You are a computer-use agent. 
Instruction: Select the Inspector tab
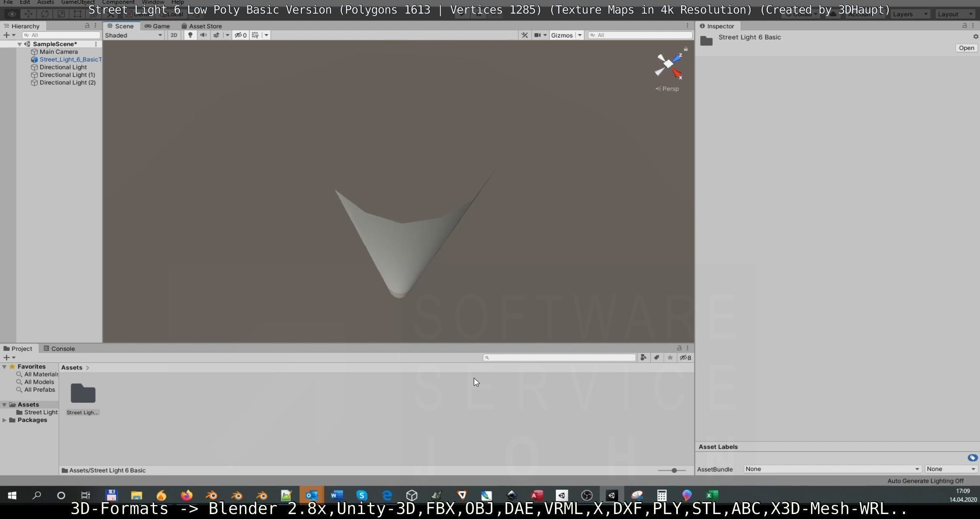[x=717, y=26]
